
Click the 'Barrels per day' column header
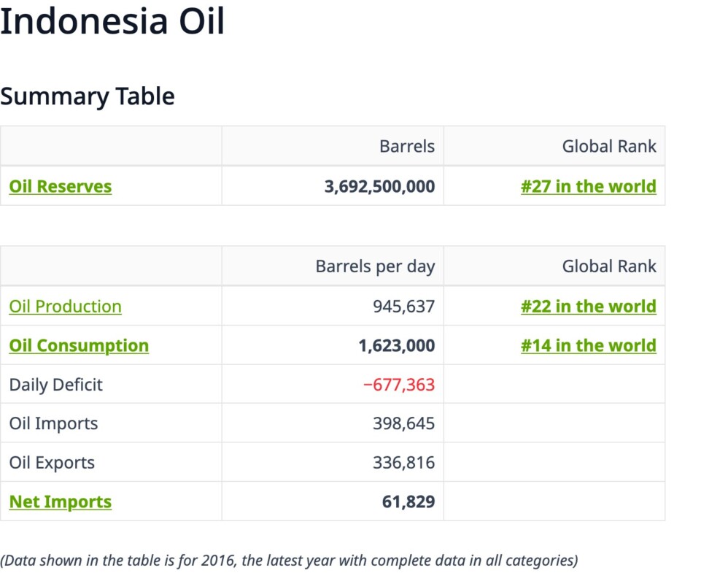[x=375, y=266]
